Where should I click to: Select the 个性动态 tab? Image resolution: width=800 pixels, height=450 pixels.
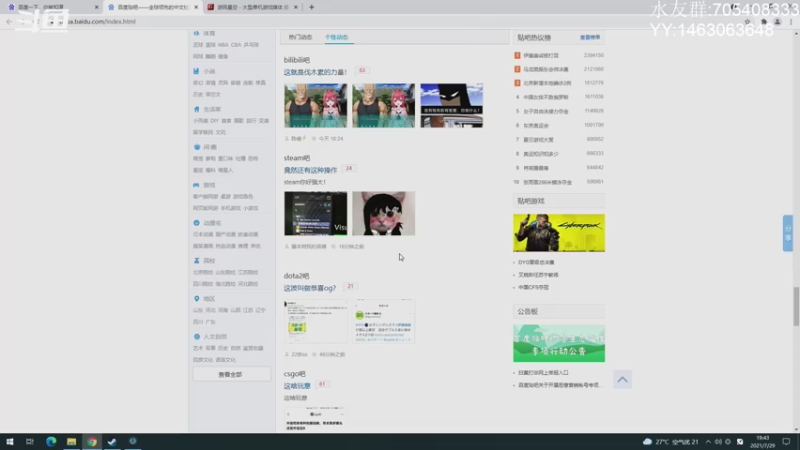[336, 37]
